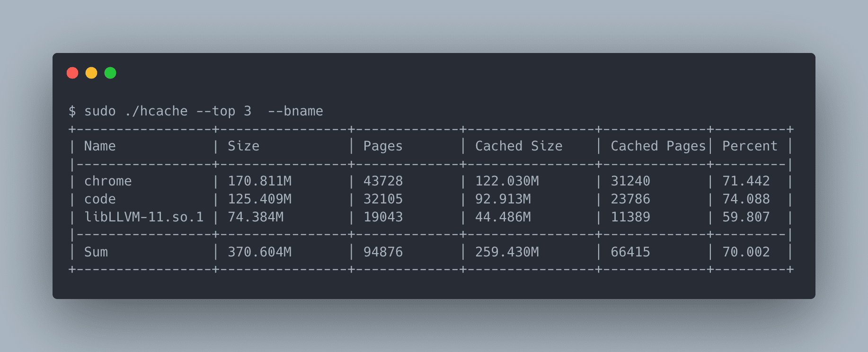Click the Sum row label
Screen dimensions: 868x352
tap(96, 252)
